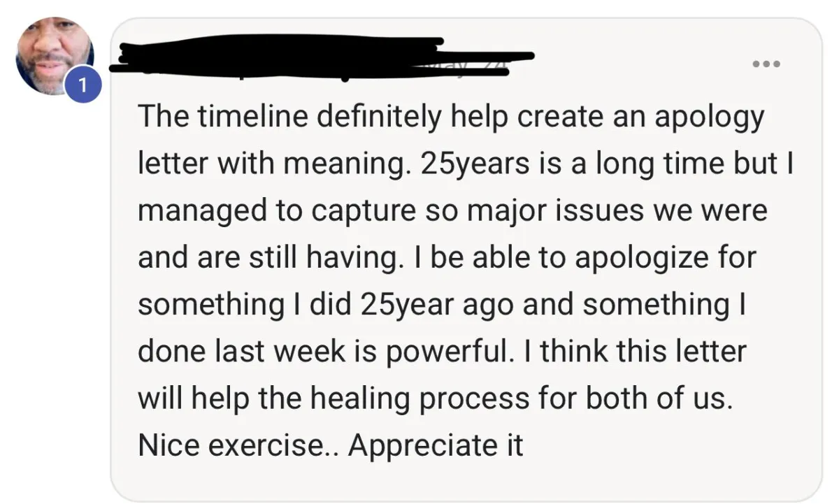Screen dimensions: 839x504
Task: Click the blue badge showing number 1
Action: coord(84,86)
